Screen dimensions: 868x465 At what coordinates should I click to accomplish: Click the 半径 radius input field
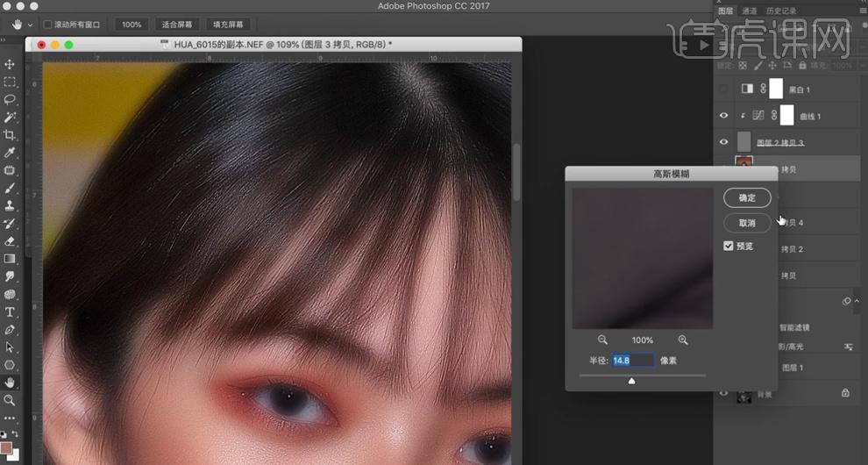pos(633,361)
